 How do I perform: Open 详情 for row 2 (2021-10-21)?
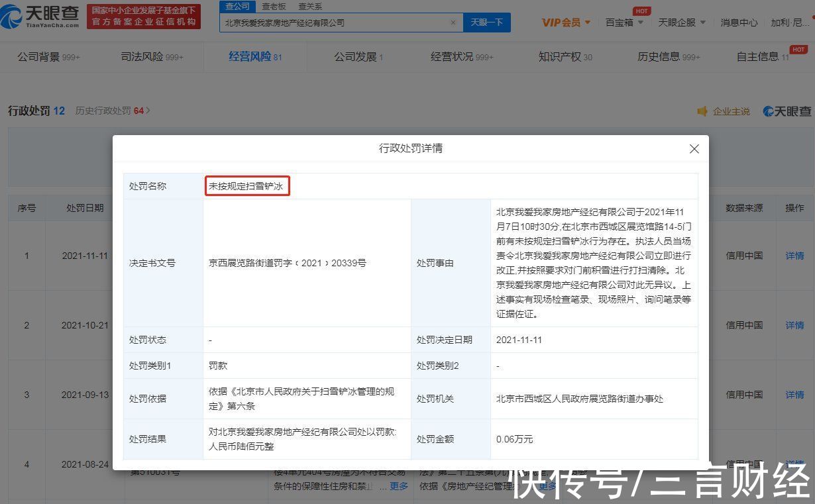794,325
